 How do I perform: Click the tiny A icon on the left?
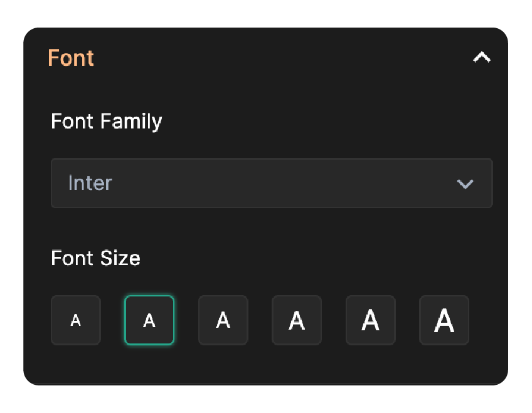75,320
